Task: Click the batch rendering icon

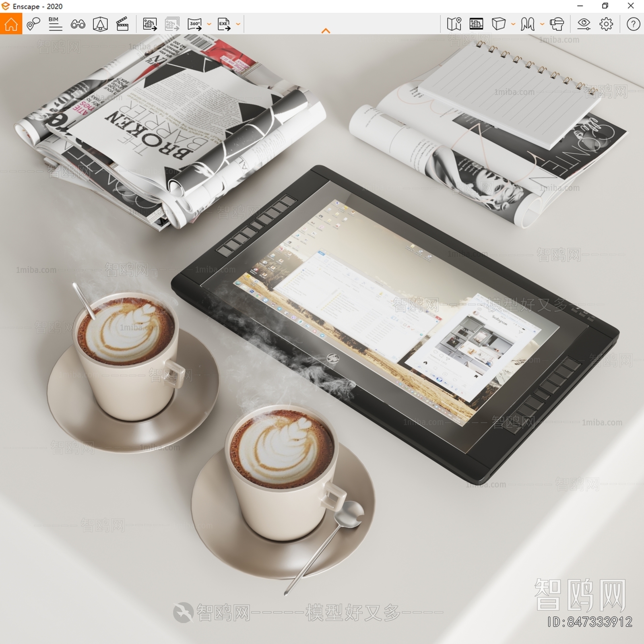Action: point(172,24)
